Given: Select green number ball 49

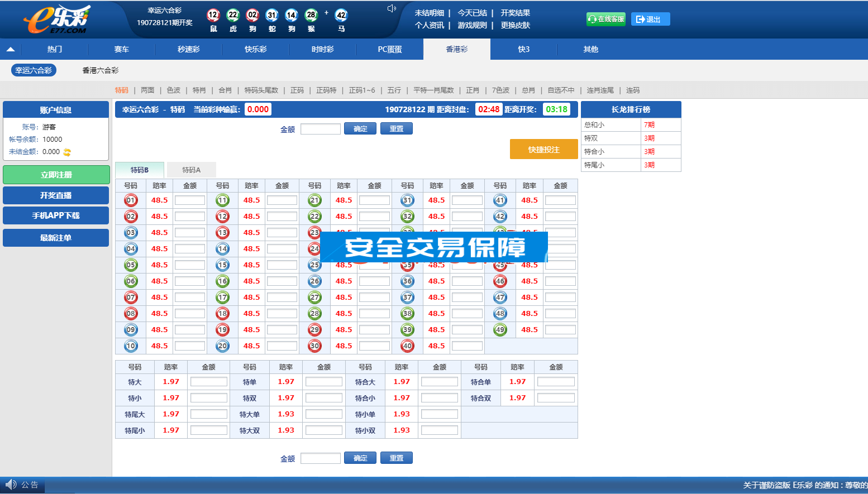Looking at the screenshot, I should tap(500, 330).
